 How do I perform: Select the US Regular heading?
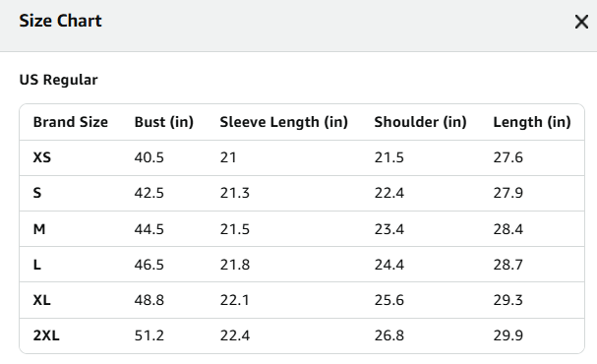tap(58, 80)
